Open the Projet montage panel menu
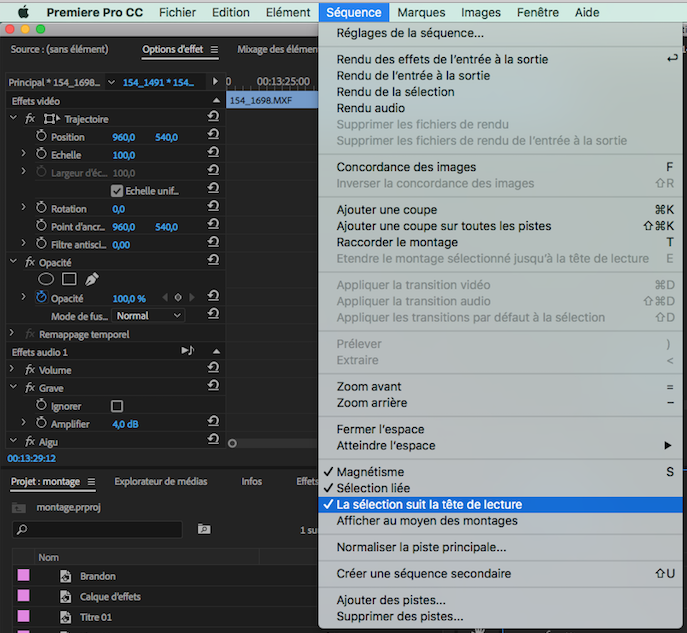The height and width of the screenshot is (633, 687). [x=91, y=482]
